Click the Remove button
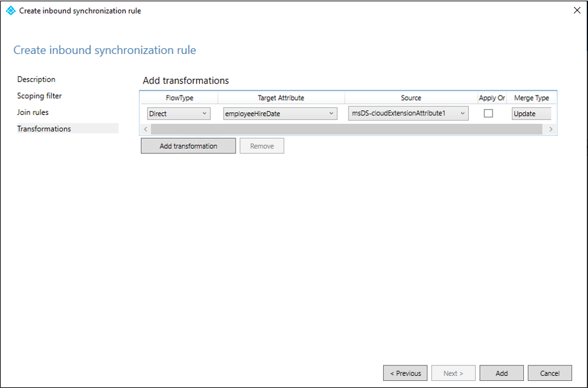The height and width of the screenshot is (388, 588). pyautogui.click(x=261, y=146)
